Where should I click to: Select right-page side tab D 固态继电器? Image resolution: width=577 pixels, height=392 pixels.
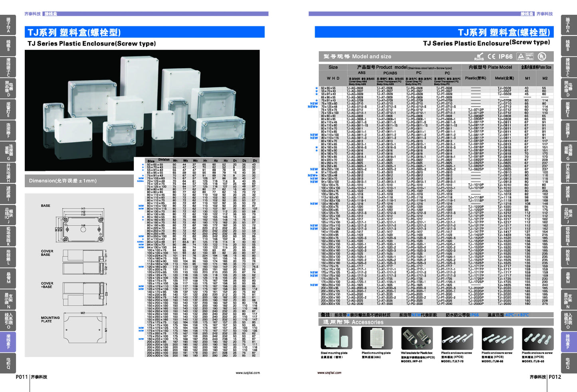569,88
